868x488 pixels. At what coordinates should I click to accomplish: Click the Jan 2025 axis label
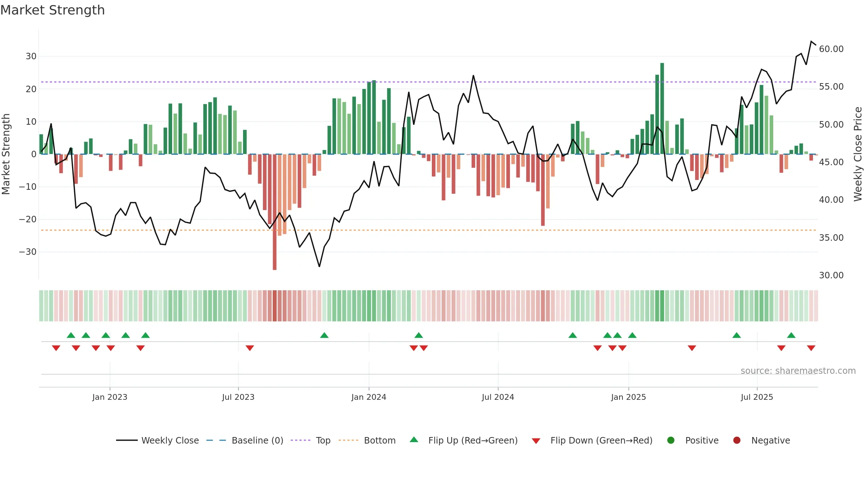pos(628,397)
